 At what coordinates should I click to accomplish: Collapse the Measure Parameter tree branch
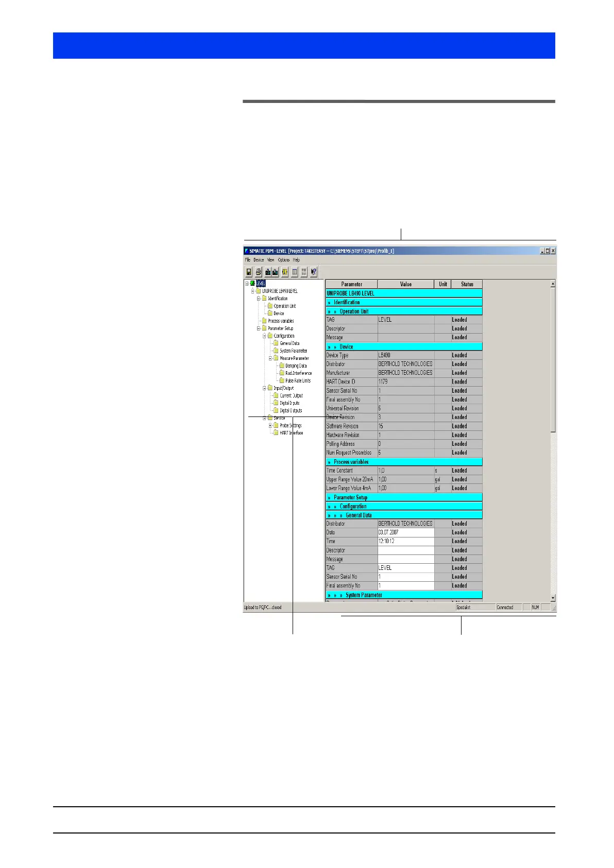pos(270,358)
